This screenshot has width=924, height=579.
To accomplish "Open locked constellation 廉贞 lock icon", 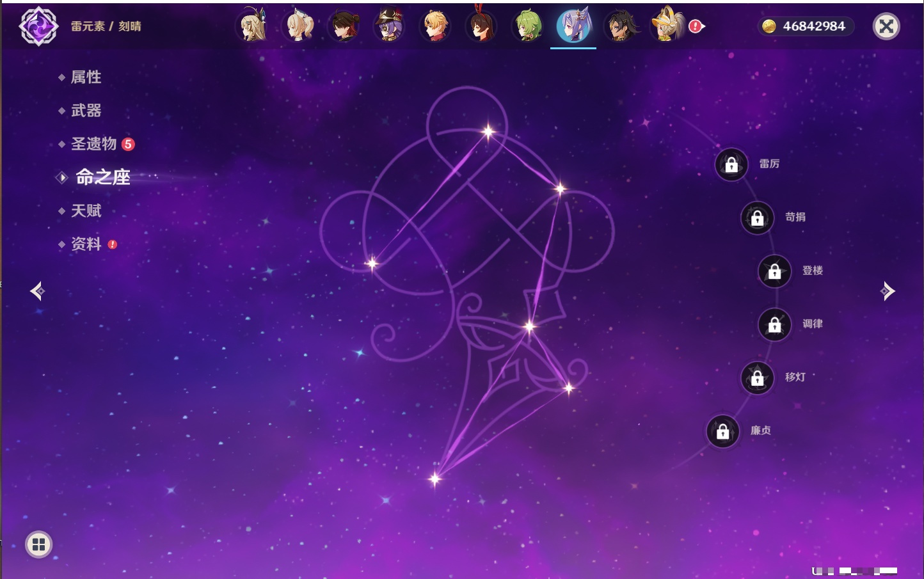I will point(723,431).
